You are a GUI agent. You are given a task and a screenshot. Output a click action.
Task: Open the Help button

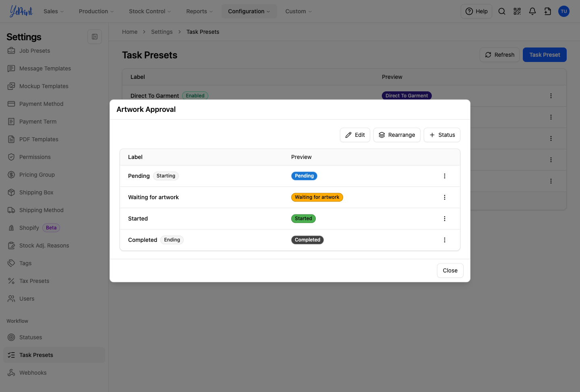pos(476,11)
